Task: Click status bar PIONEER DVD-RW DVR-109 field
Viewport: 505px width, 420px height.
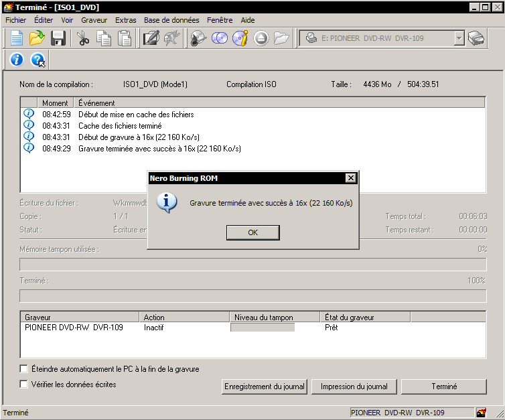Action: [x=412, y=412]
